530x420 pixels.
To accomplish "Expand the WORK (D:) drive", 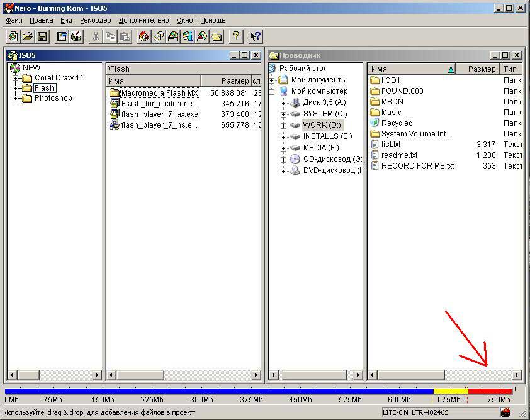I will click(283, 126).
